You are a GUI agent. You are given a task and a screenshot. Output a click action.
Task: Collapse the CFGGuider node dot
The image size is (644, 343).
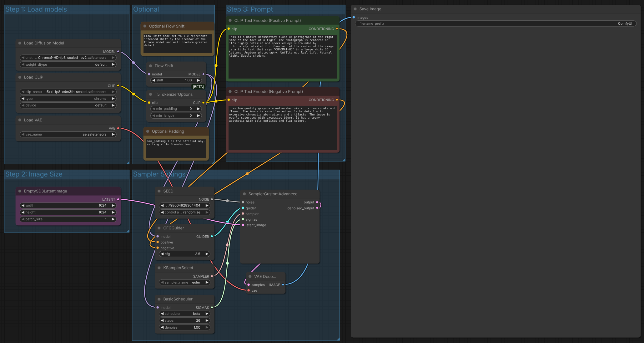tap(159, 228)
